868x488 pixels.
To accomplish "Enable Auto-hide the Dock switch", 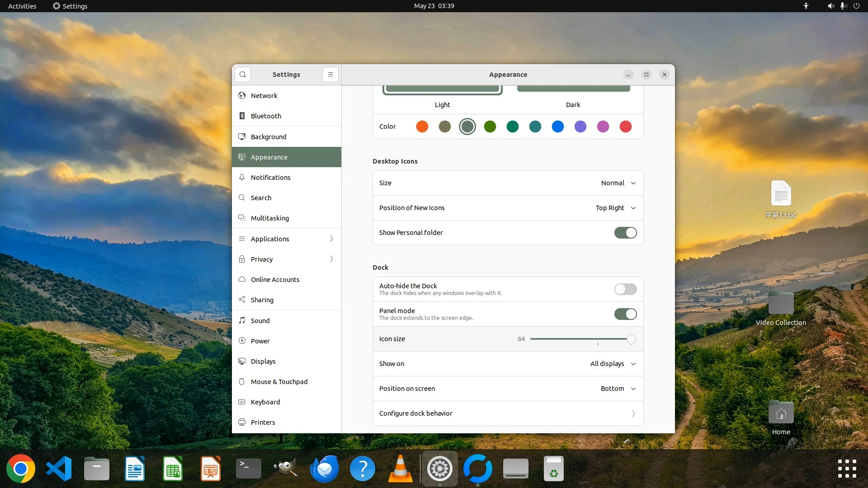I will [625, 289].
